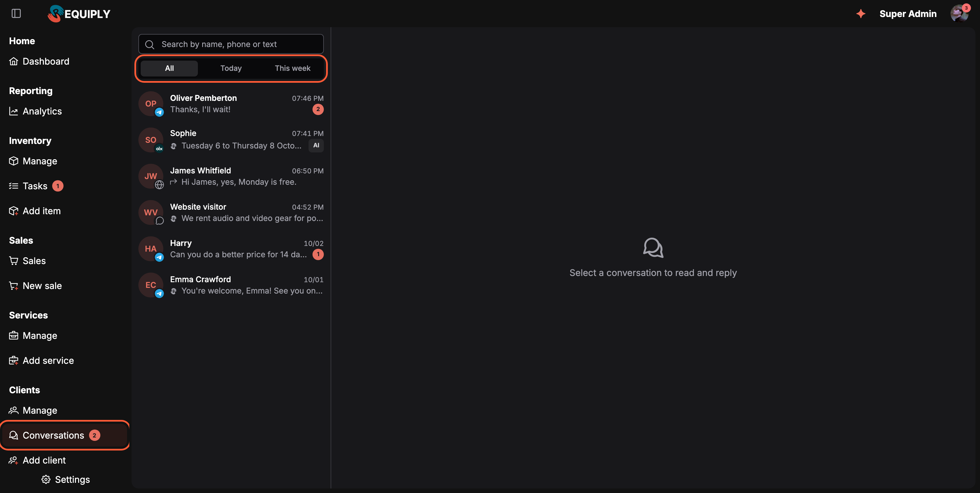
Task: Collapse the sidebar with the panel icon
Action: click(16, 14)
